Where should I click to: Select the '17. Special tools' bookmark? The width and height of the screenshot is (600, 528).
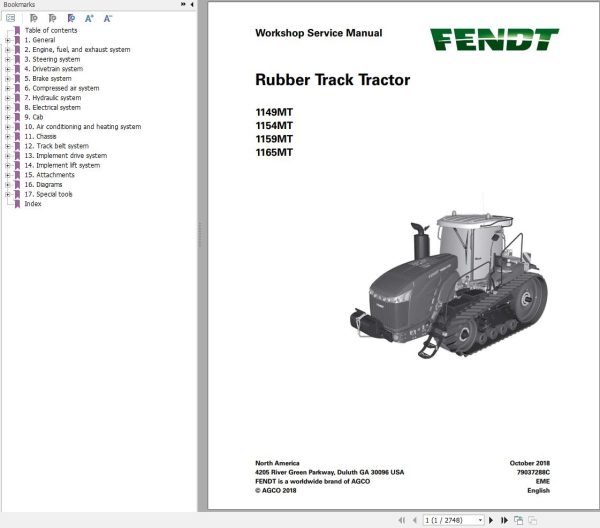(x=48, y=194)
